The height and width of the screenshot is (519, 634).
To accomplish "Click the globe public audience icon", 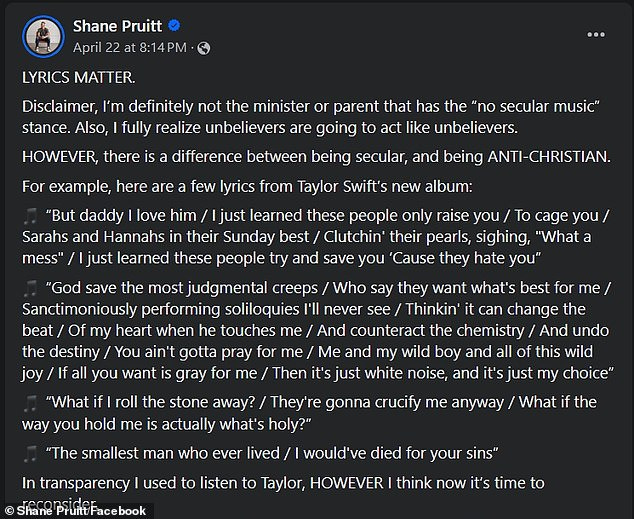I will (x=203, y=48).
